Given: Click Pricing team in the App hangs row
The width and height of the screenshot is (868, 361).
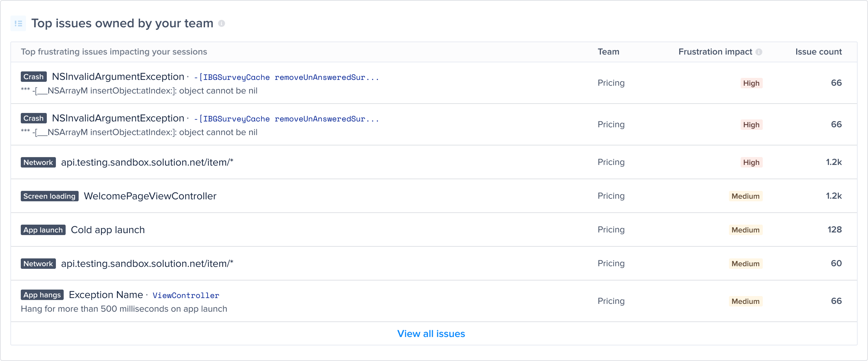Looking at the screenshot, I should (x=611, y=301).
